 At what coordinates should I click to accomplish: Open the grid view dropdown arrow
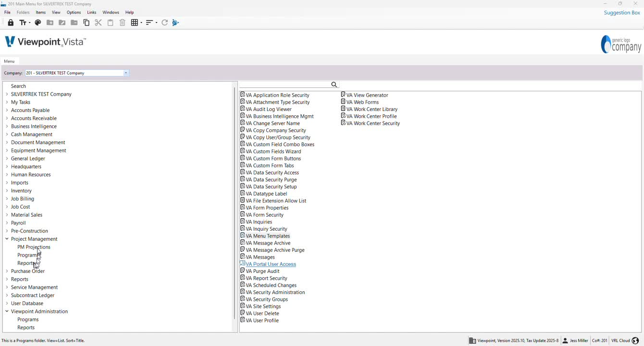pos(141,23)
